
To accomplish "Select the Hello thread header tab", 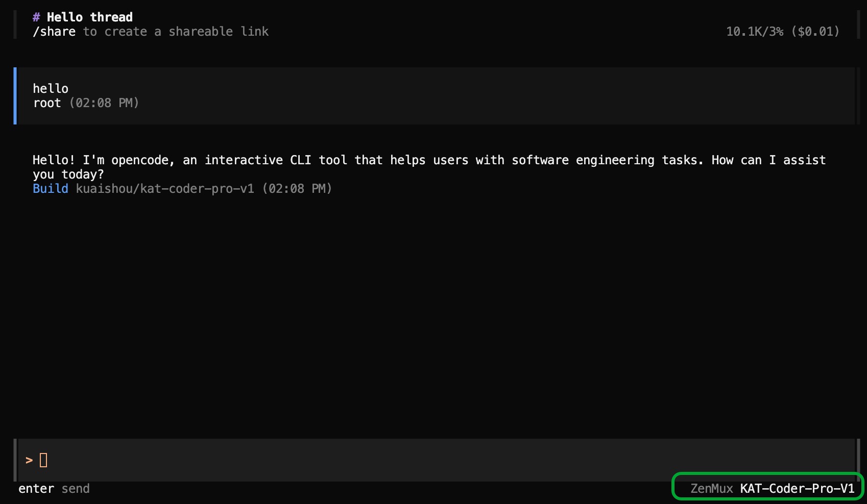I will point(82,17).
